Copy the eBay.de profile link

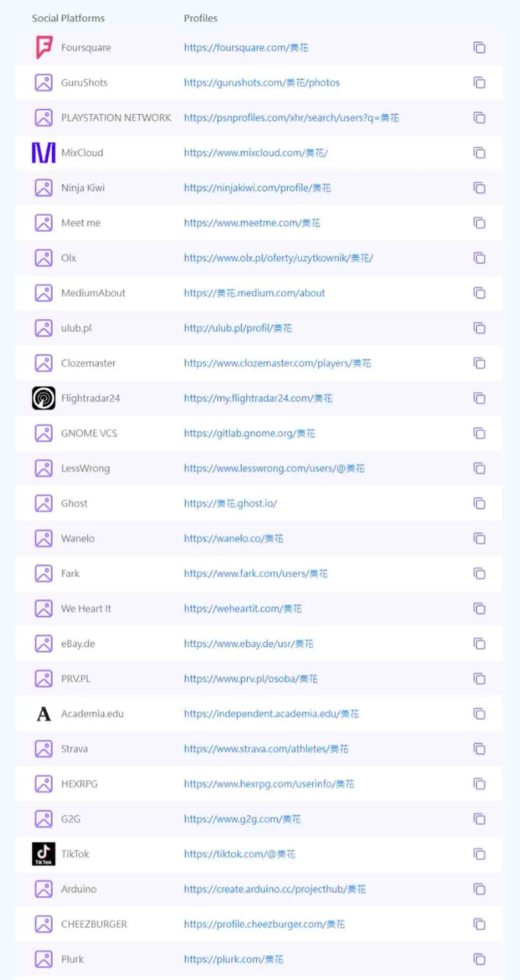click(x=479, y=644)
